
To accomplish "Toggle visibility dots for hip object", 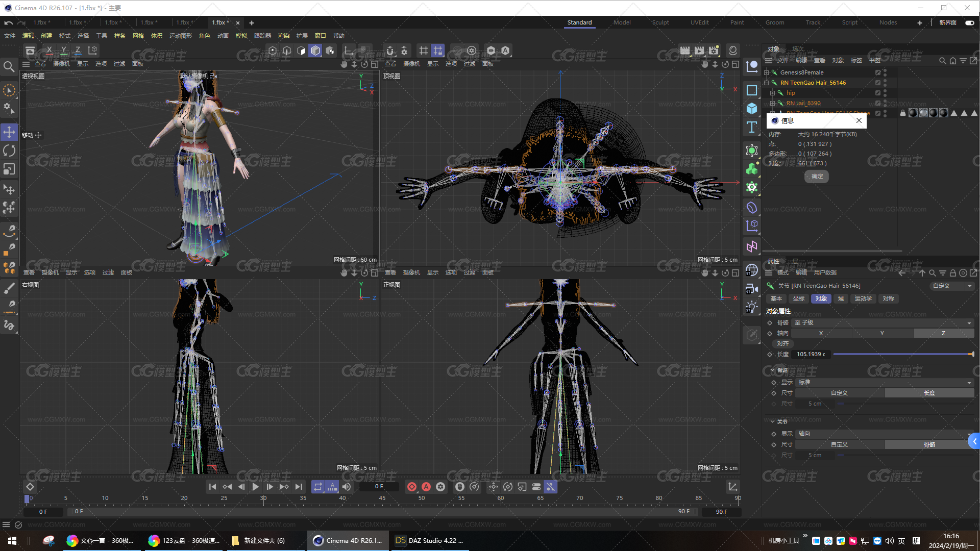I will click(x=885, y=93).
